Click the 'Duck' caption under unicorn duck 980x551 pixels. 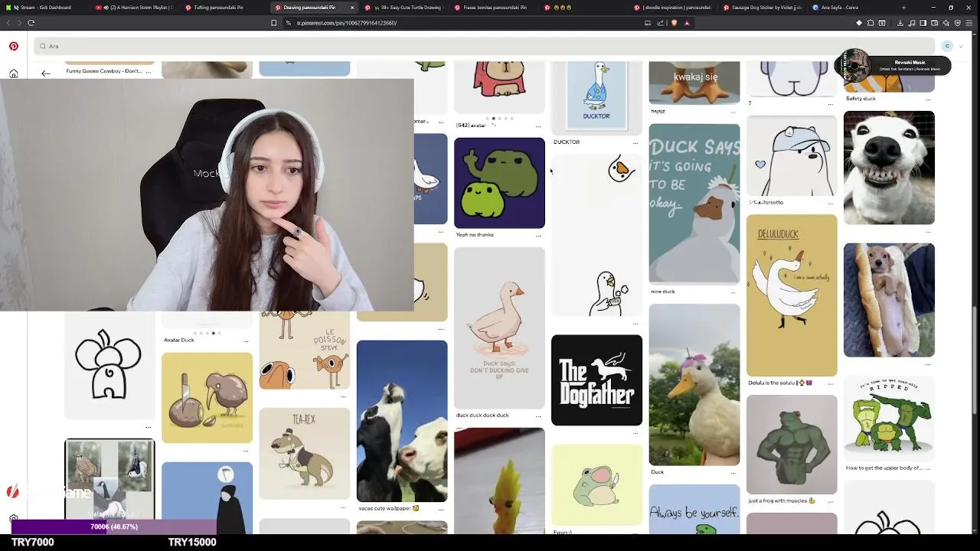pyautogui.click(x=657, y=472)
